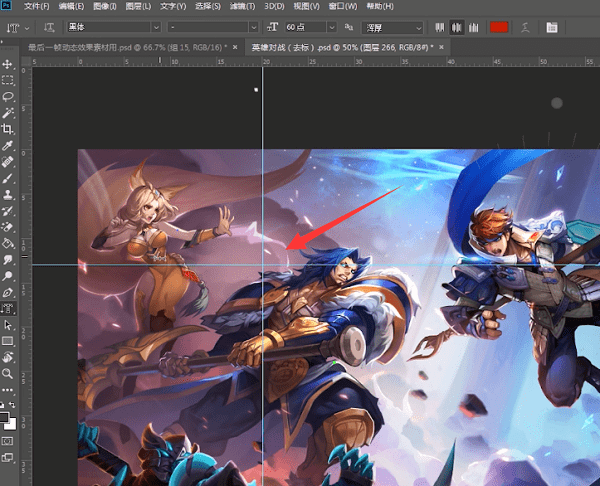Select the Move tool

[8, 63]
